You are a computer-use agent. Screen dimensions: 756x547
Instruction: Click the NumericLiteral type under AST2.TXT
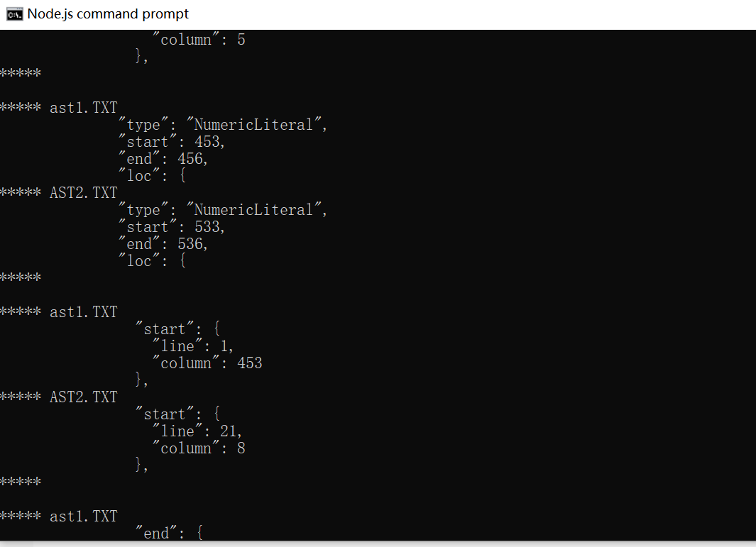click(x=223, y=209)
